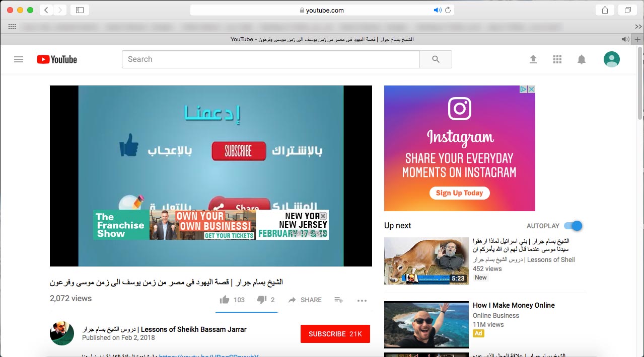Viewport: 644px width, 357px height.
Task: Expand the bookmarks bar overflow chevron
Action: (638, 26)
